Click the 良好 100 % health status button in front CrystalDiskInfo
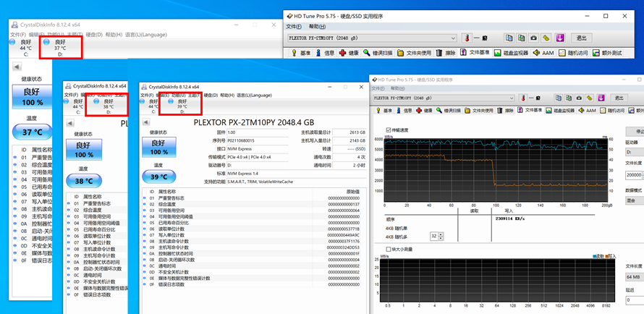644x314 pixels. click(158, 148)
